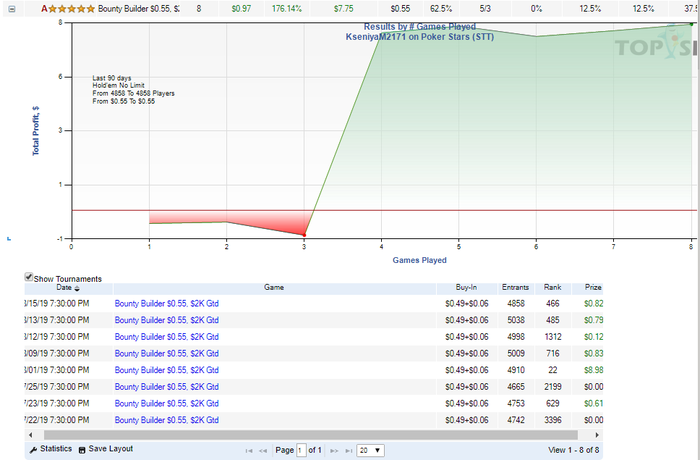This screenshot has width=700, height=460.
Task: Click the five-star rating in the top row
Action: pos(71,9)
